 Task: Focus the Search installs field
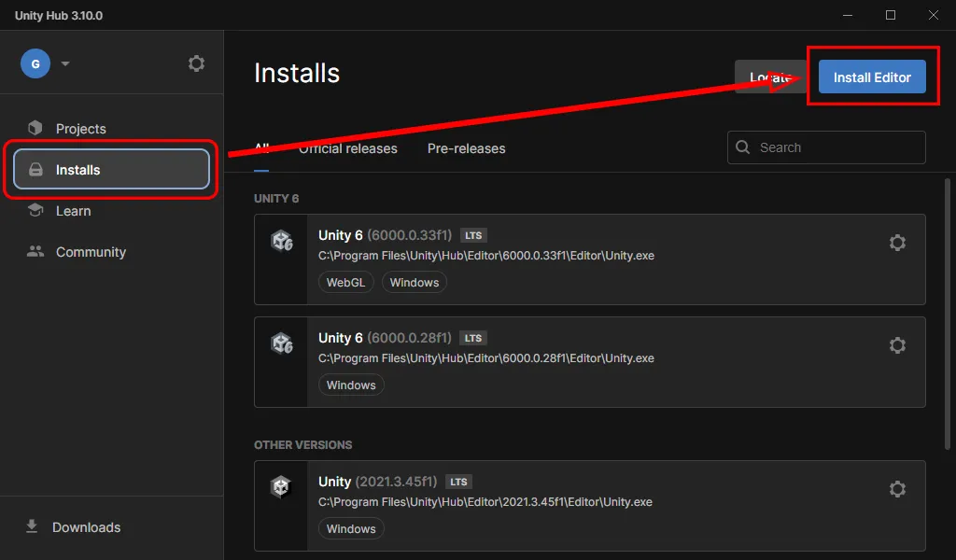pyautogui.click(x=836, y=147)
